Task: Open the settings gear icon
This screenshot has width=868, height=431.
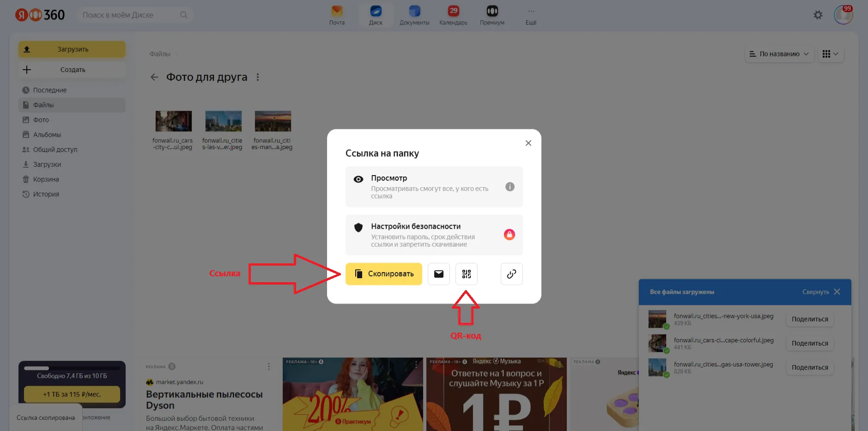Action: (x=818, y=15)
